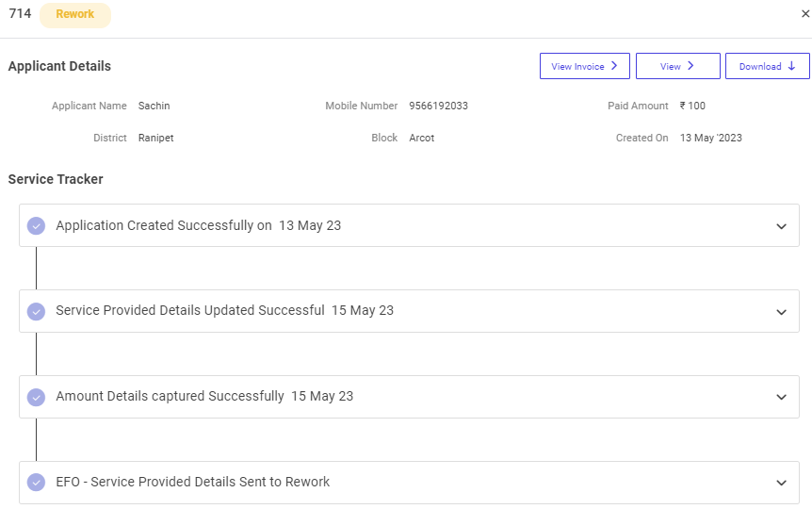
Task: Open the View Invoice button
Action: (x=584, y=66)
